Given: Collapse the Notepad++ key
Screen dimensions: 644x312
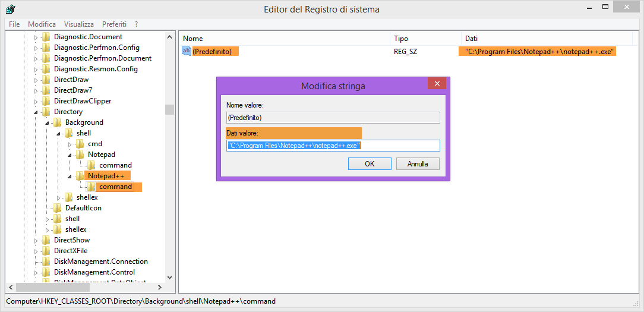Looking at the screenshot, I should pos(70,176).
